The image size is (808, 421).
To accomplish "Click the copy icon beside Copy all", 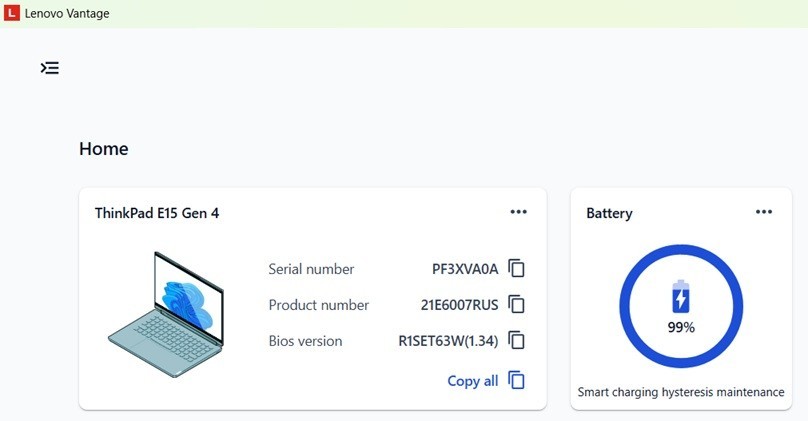I will point(516,380).
